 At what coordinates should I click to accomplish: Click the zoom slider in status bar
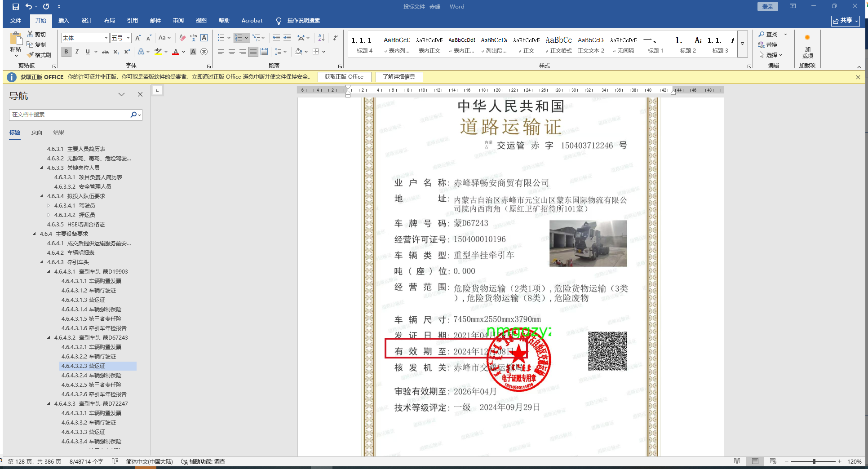pyautogui.click(x=814, y=461)
